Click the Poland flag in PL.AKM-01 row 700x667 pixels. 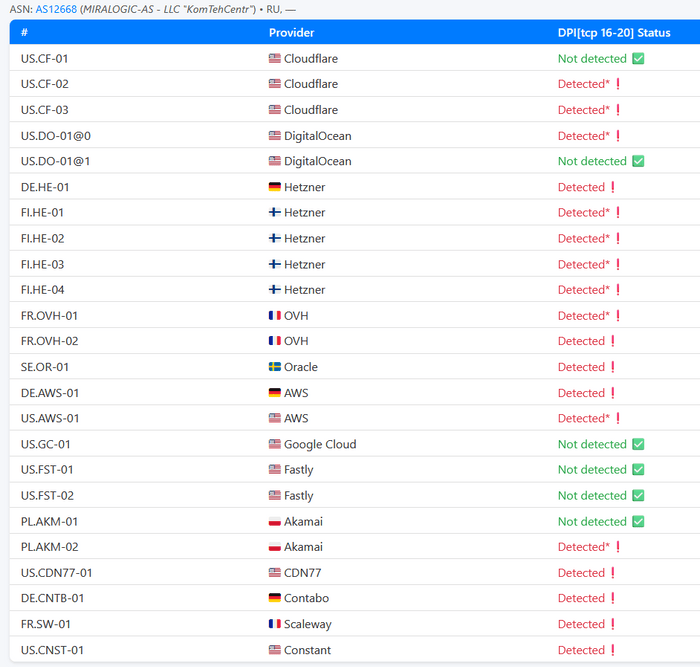(275, 522)
